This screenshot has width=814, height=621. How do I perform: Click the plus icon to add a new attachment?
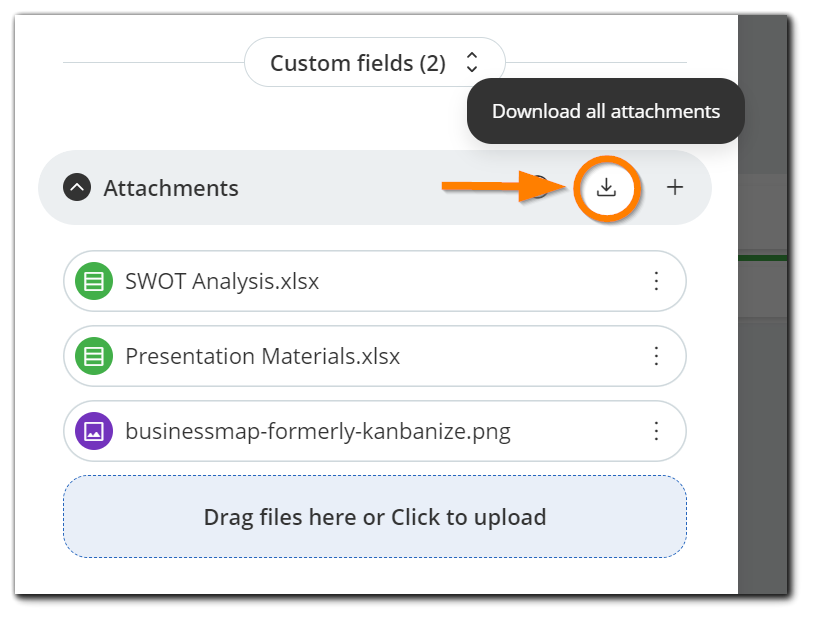tap(675, 187)
